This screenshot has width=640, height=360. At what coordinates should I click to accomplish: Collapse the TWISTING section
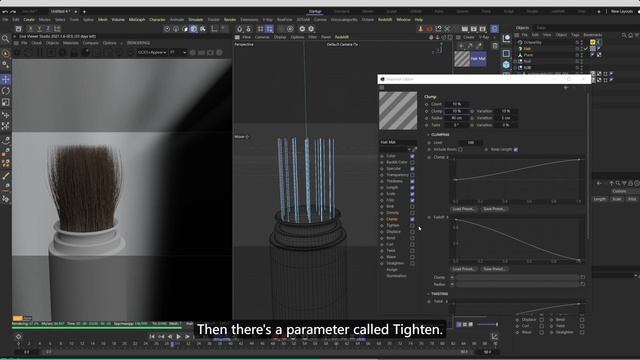coord(429,294)
